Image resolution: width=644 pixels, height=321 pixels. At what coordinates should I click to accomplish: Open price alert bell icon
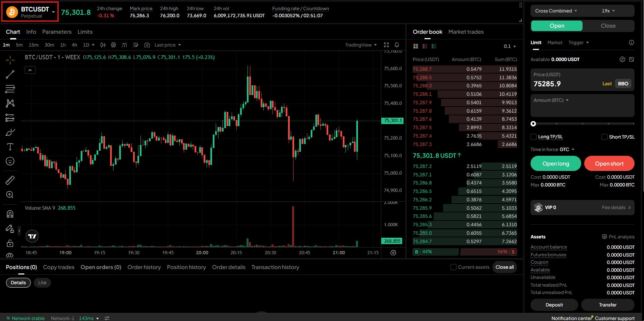[x=397, y=45]
